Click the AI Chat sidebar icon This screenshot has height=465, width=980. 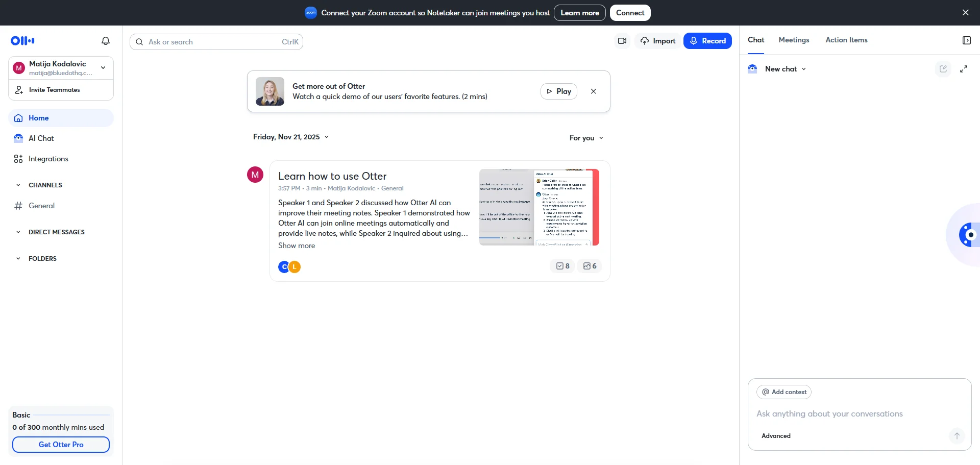tap(18, 138)
